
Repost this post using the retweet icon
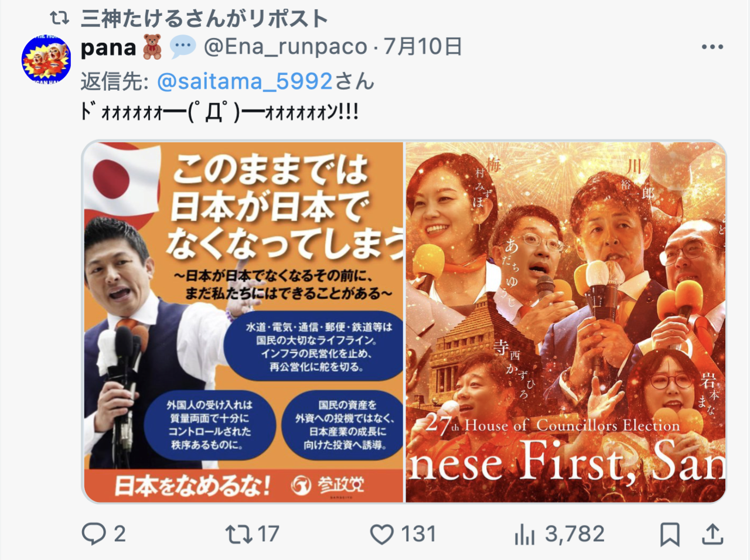(x=238, y=534)
